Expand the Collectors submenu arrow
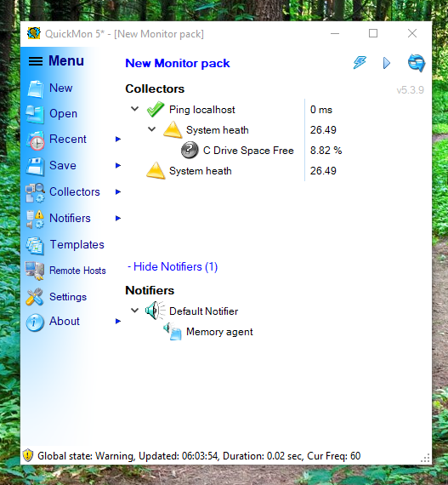448x485 pixels. click(118, 192)
